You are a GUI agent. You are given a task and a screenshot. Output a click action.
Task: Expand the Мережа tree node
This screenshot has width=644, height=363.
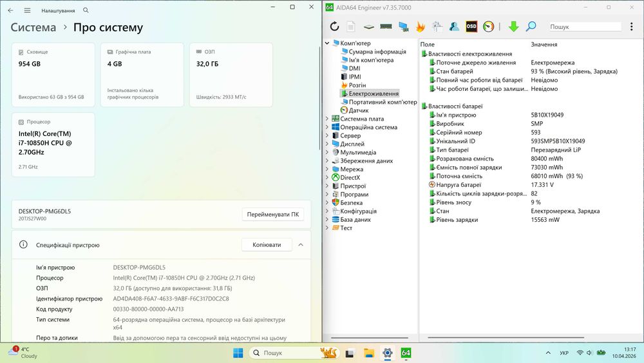327,169
